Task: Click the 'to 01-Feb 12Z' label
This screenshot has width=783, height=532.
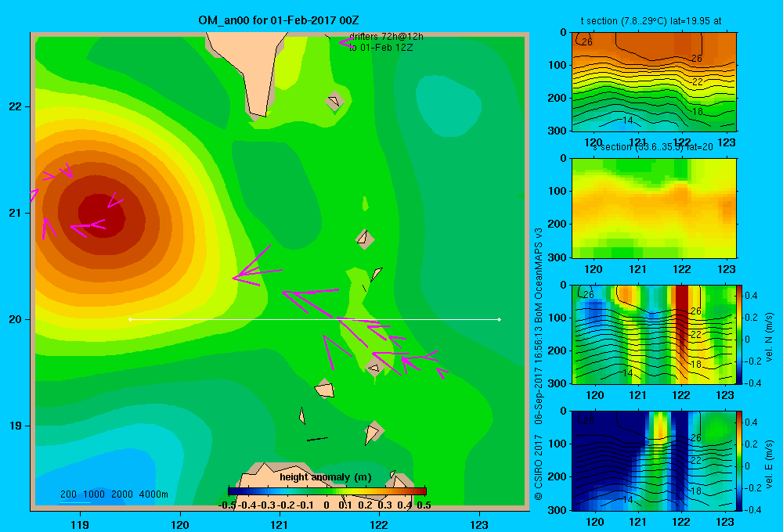Action: click(x=381, y=48)
